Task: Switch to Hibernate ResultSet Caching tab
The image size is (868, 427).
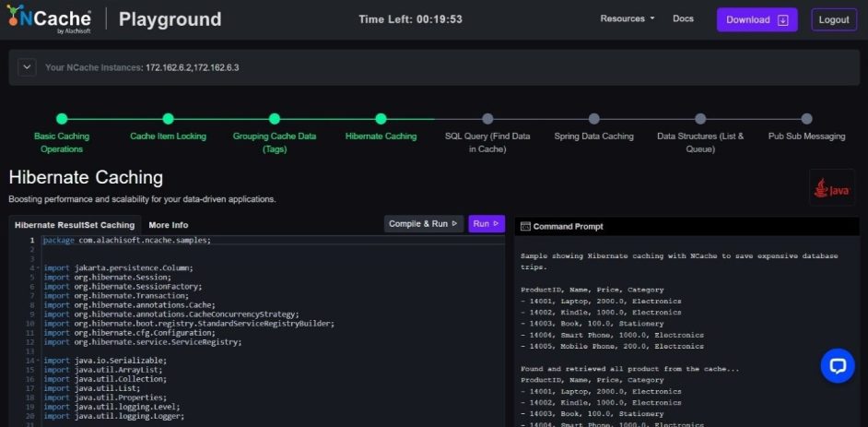Action: [x=75, y=225]
